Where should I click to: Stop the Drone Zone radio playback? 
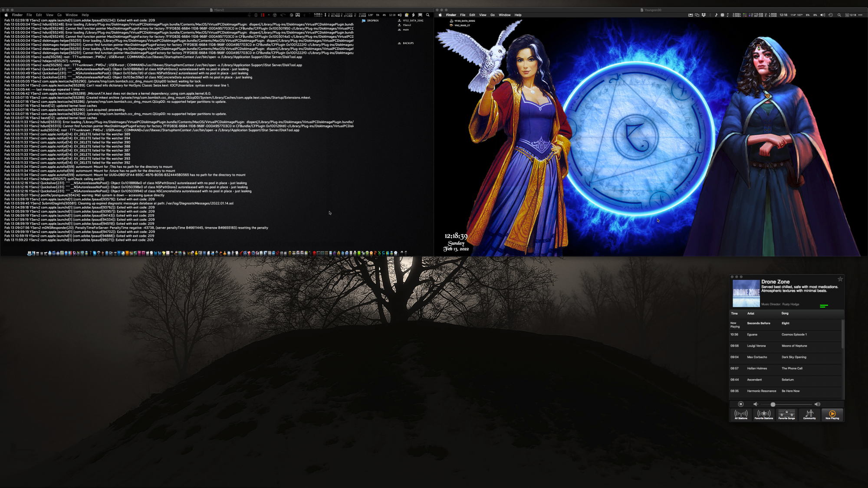tap(741, 404)
